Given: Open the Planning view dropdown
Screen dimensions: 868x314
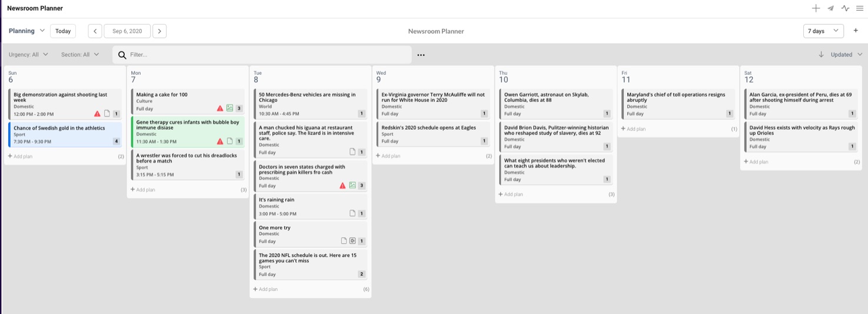Looking at the screenshot, I should [x=26, y=31].
